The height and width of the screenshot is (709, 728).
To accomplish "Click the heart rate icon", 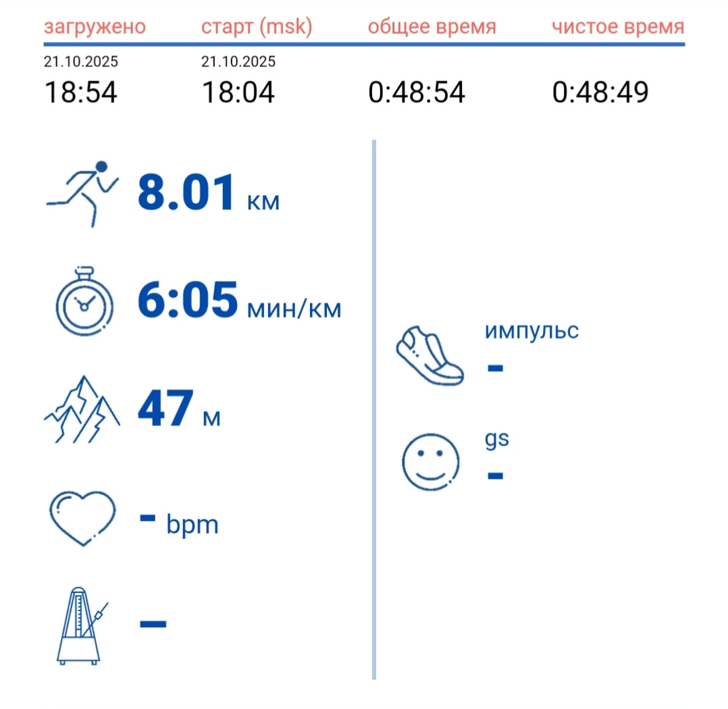I will [82, 518].
